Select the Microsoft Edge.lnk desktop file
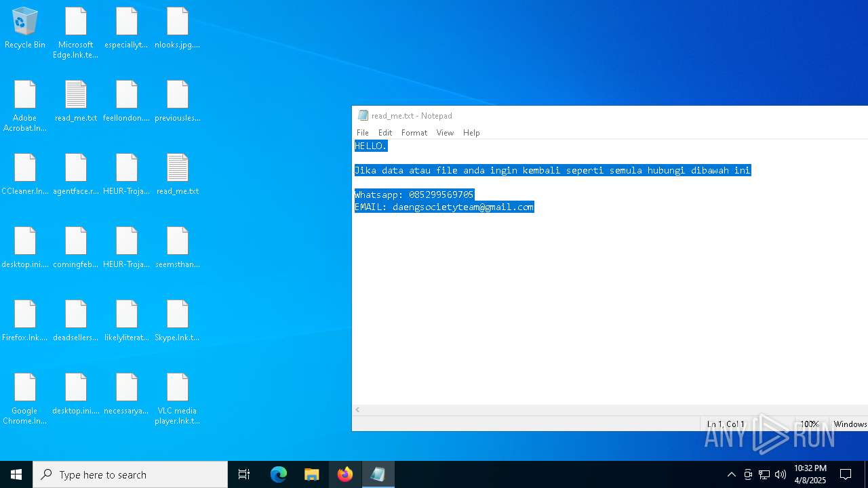This screenshot has width=868, height=488. click(76, 33)
